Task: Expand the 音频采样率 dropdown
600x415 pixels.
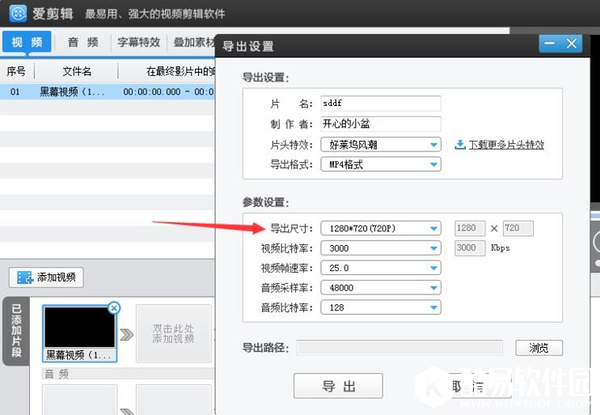Action: point(433,288)
